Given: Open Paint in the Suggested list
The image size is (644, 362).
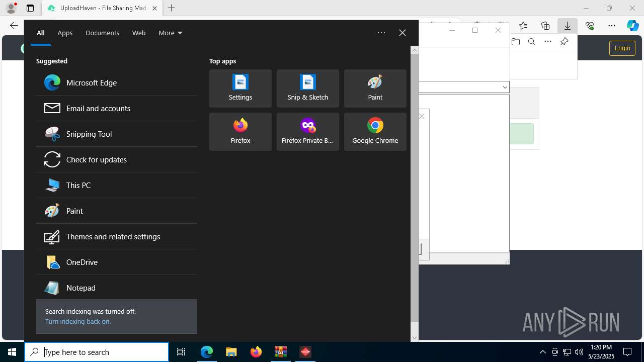Looking at the screenshot, I should 116,211.
